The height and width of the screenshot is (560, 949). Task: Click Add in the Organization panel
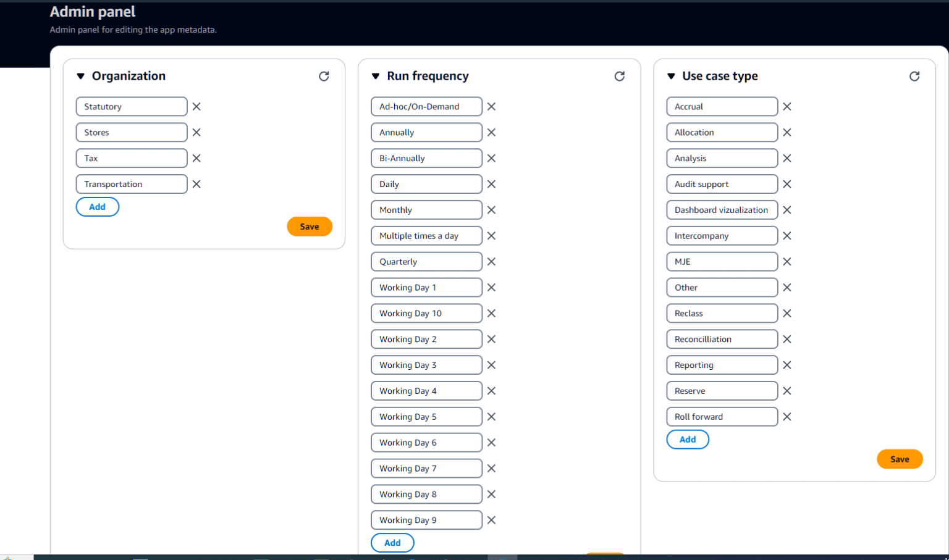[97, 206]
